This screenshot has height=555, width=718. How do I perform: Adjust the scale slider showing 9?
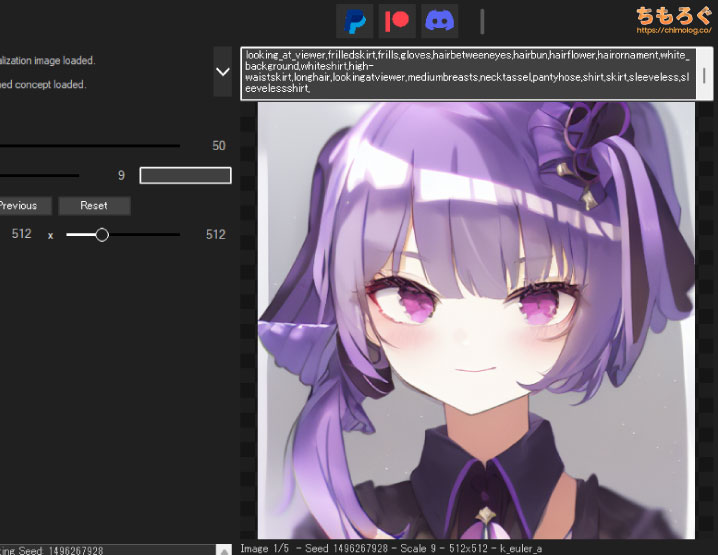39,175
